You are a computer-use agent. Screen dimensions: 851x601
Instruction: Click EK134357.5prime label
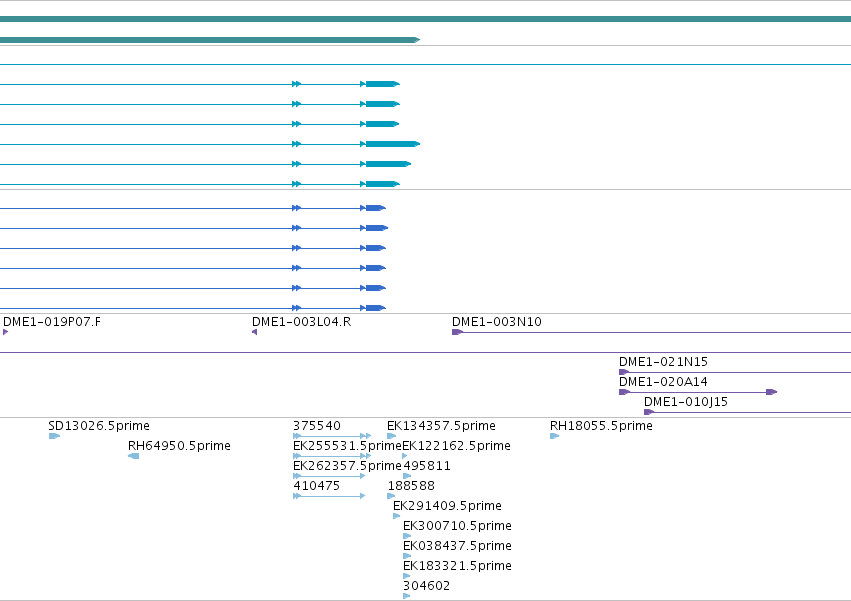click(x=441, y=426)
